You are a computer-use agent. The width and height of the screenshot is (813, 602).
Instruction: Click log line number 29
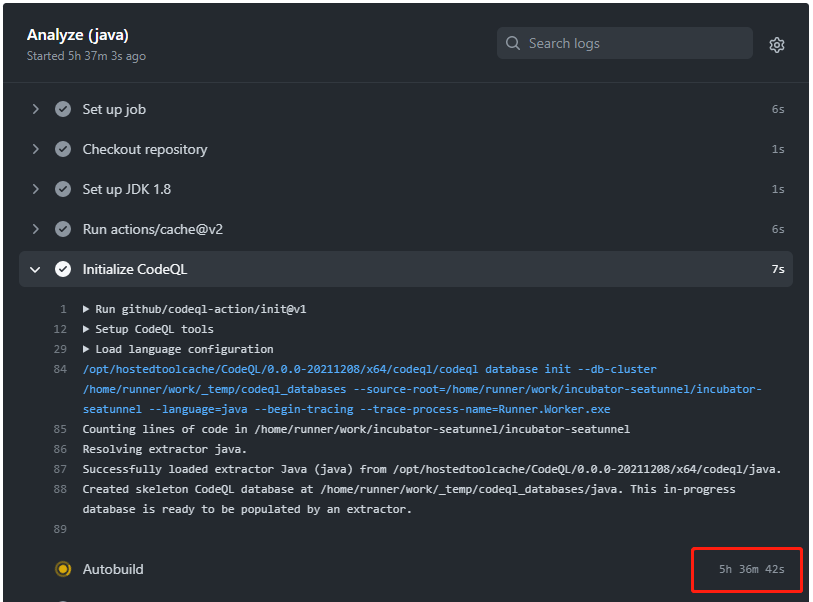tap(60, 349)
